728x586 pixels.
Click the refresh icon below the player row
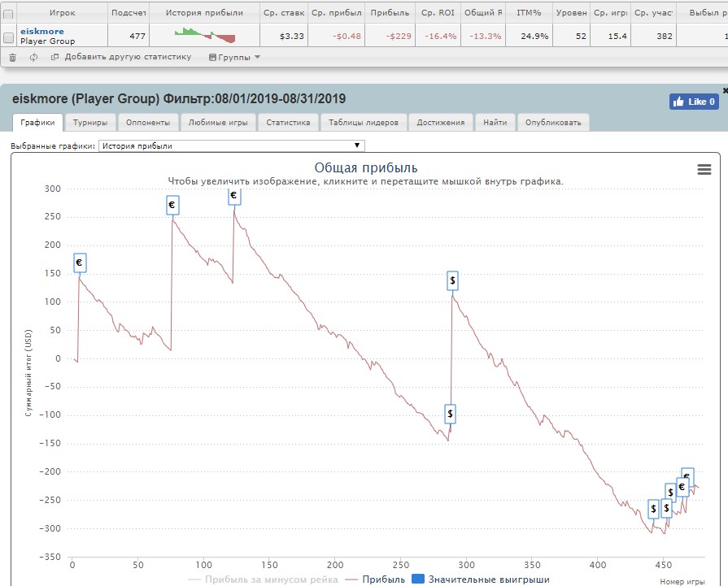33,58
